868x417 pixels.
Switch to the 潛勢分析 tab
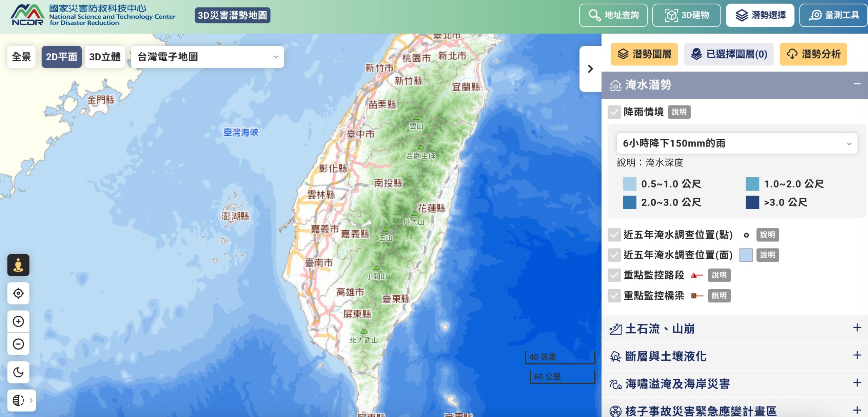pyautogui.click(x=813, y=54)
